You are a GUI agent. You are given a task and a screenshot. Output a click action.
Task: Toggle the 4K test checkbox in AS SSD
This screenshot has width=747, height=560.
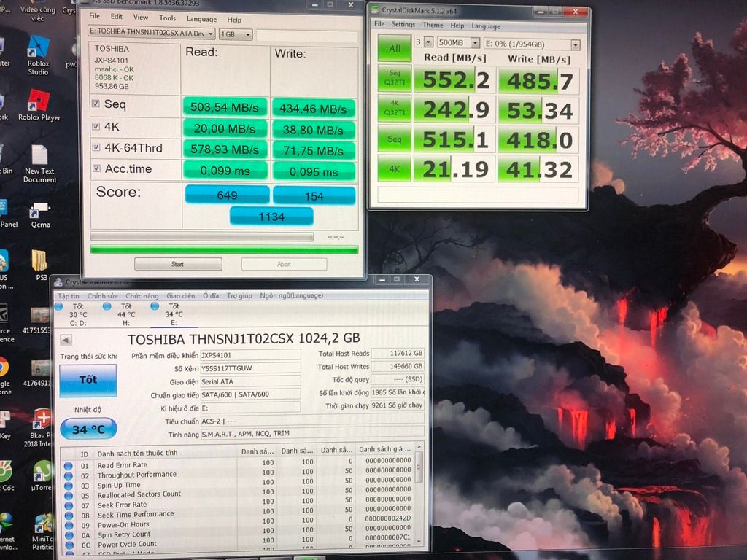click(x=96, y=125)
